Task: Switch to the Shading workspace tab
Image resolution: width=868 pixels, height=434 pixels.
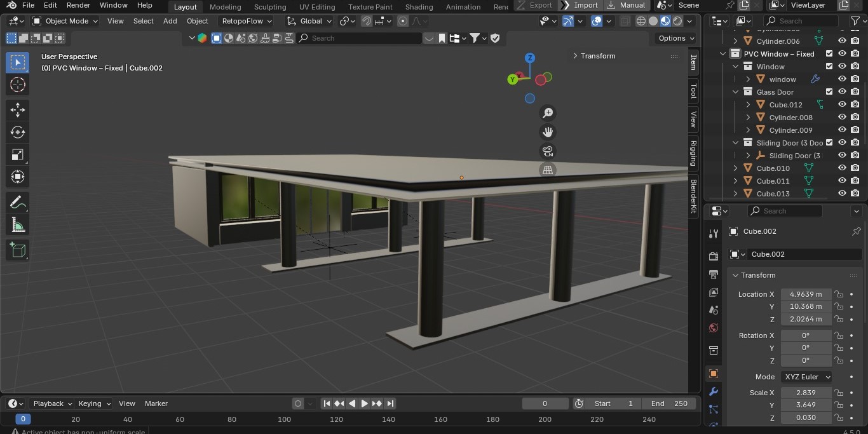Action: 419,6
